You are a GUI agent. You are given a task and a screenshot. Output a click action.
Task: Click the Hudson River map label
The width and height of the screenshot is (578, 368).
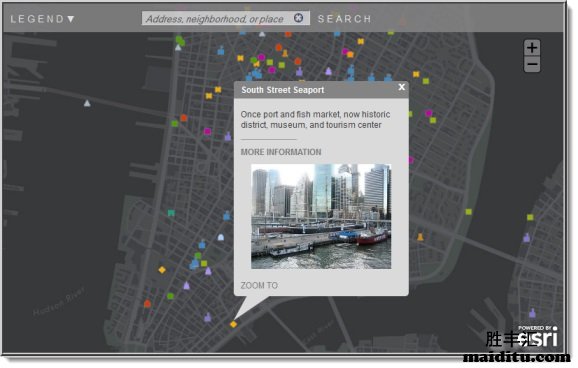(x=59, y=302)
